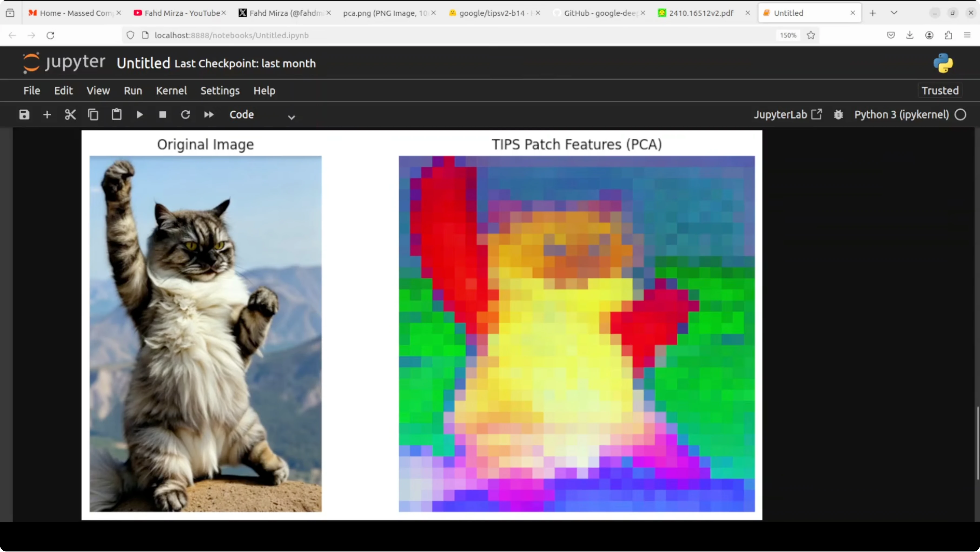
Task: Expand the list all tabs chevron
Action: (x=894, y=13)
